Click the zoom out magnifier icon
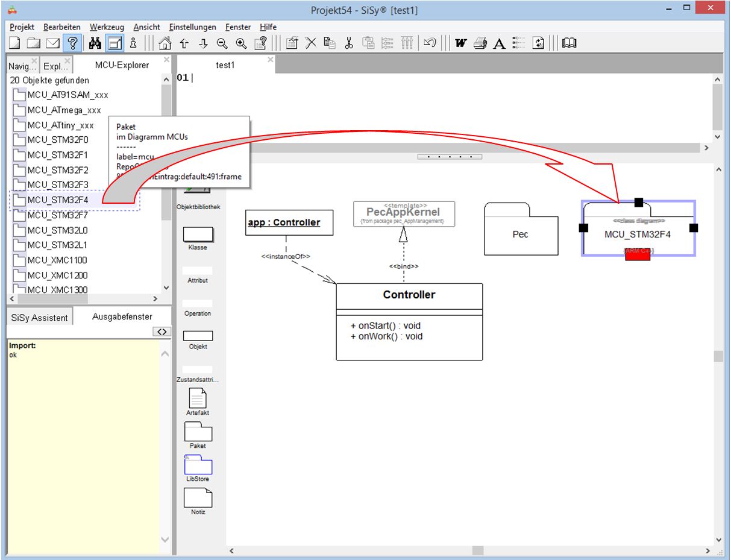The image size is (731, 560). [x=222, y=43]
